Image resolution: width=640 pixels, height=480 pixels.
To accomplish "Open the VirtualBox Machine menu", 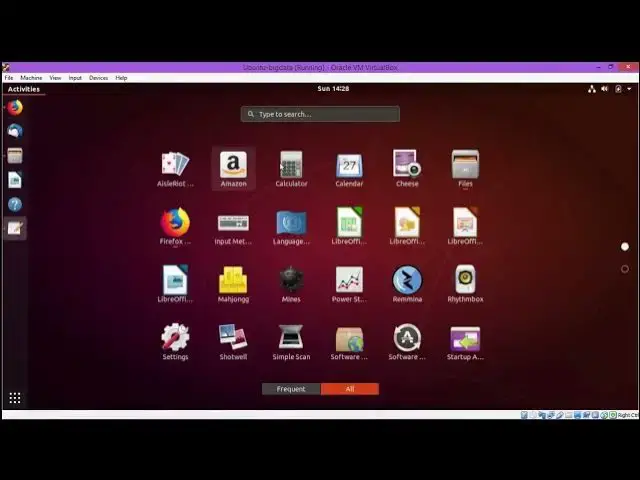I will point(31,78).
